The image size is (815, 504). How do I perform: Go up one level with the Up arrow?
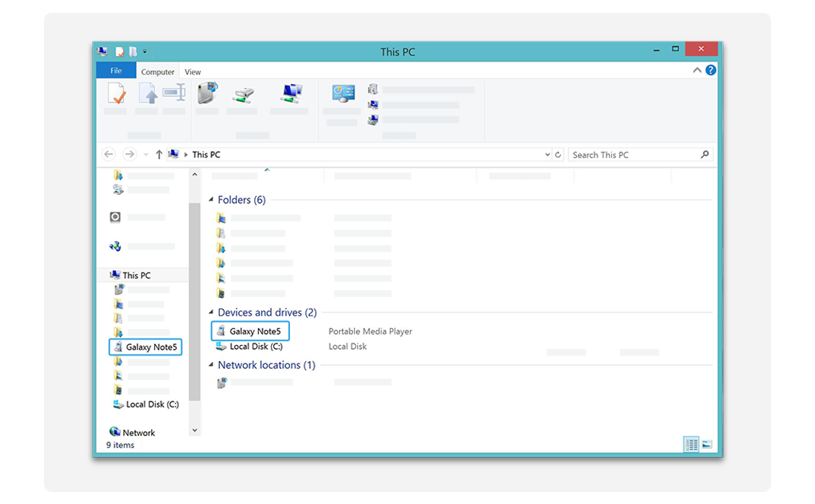159,154
